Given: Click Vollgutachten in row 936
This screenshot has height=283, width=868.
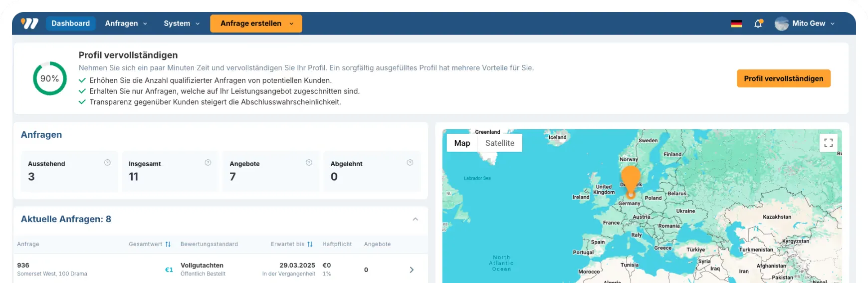Looking at the screenshot, I should click(x=202, y=265).
